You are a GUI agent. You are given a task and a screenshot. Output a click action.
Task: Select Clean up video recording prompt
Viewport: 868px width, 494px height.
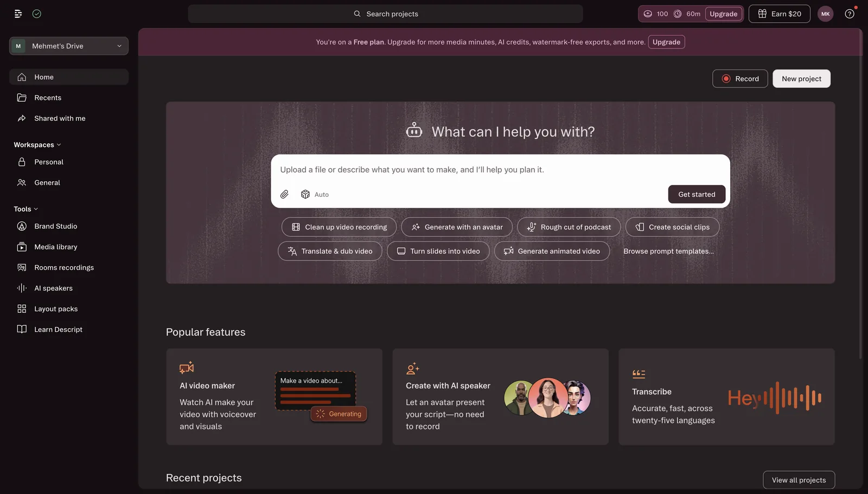coord(339,227)
